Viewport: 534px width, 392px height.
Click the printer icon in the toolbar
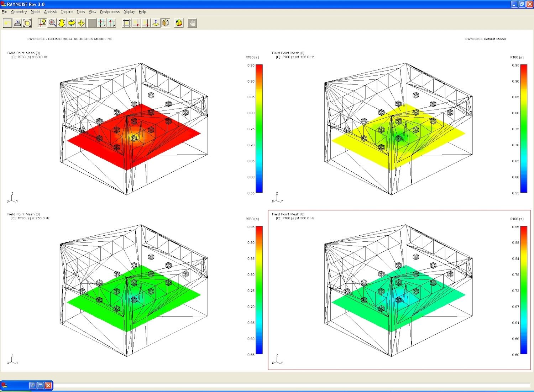[17, 23]
